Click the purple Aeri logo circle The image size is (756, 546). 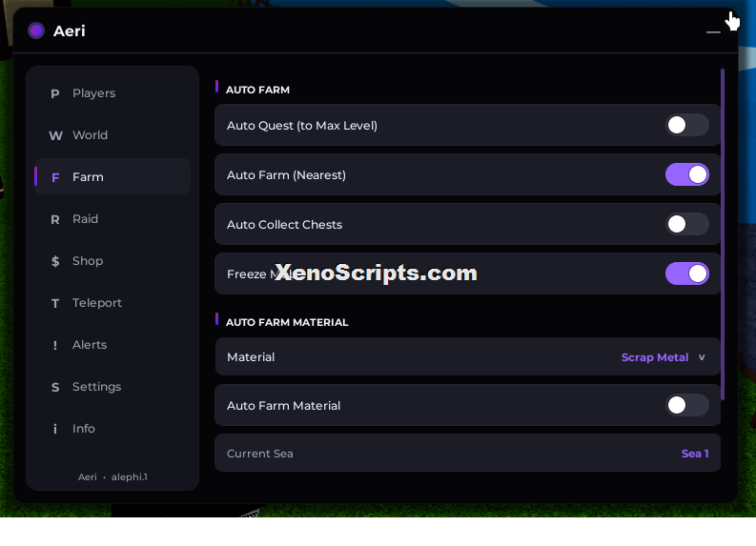click(36, 30)
